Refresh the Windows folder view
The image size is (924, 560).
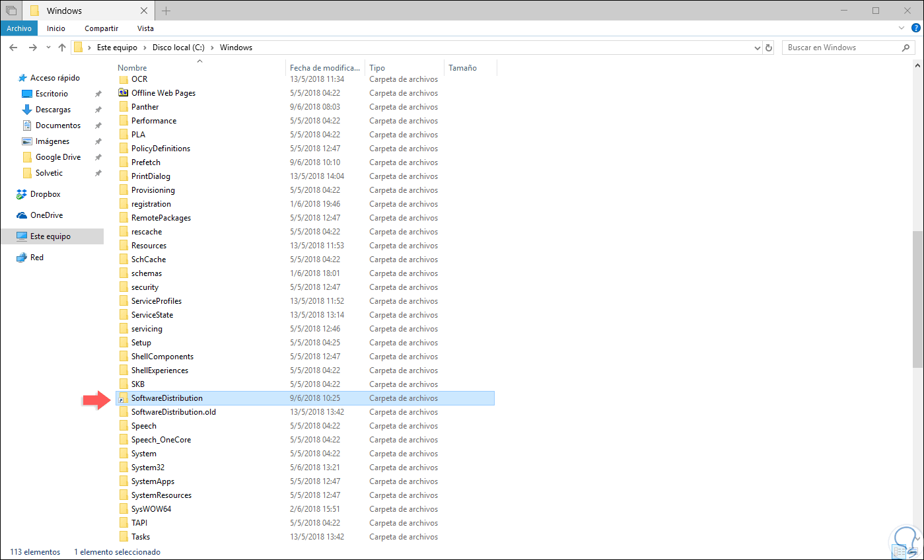[768, 48]
